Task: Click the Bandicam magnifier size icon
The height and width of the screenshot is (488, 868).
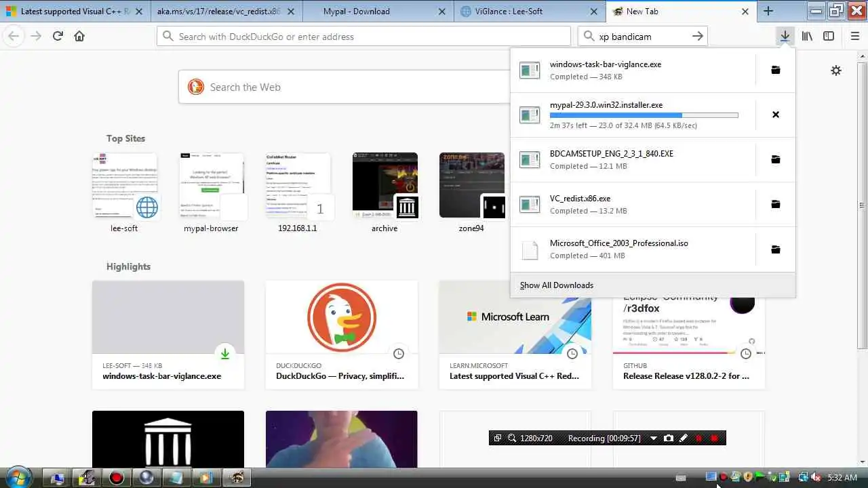Action: 512,439
